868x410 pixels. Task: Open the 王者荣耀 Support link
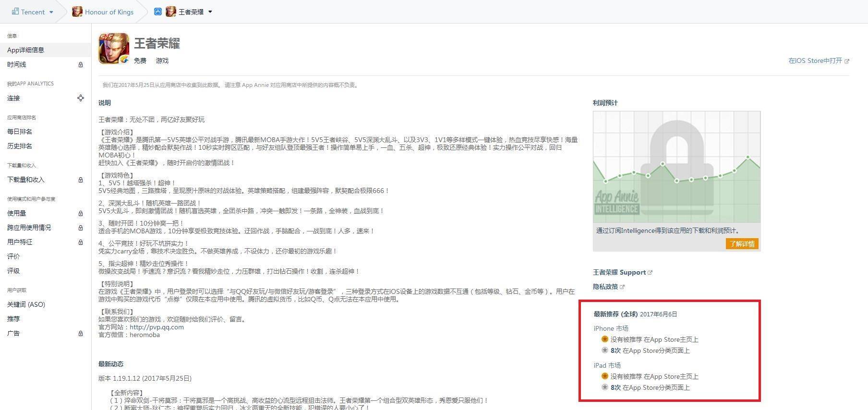619,272
